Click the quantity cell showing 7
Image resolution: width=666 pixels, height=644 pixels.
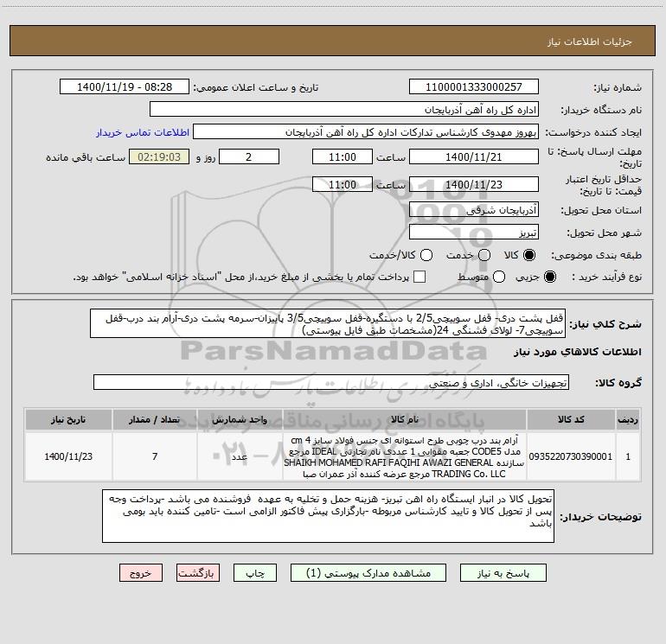(155, 456)
